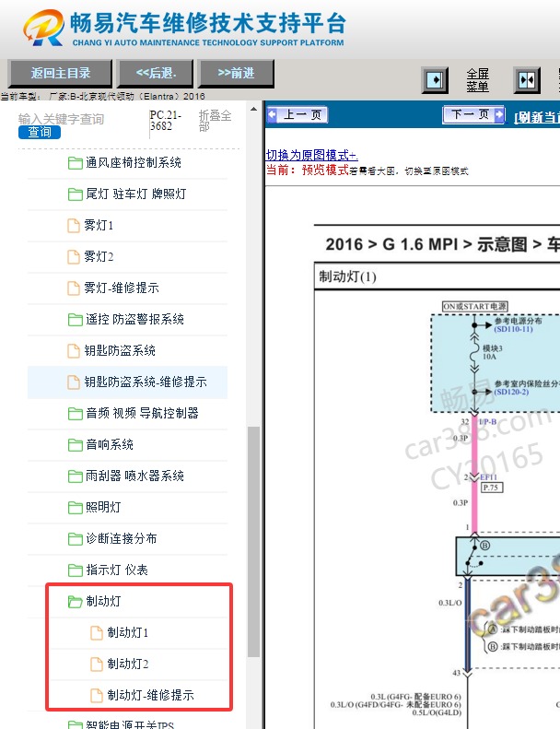Click the double-arrow panel collapse icon

527,80
